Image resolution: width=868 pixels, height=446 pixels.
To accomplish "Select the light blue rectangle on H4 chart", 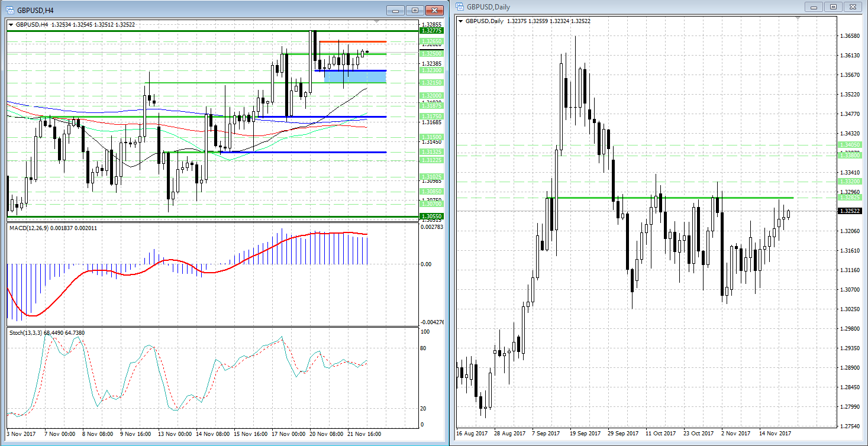I will tap(355, 76).
